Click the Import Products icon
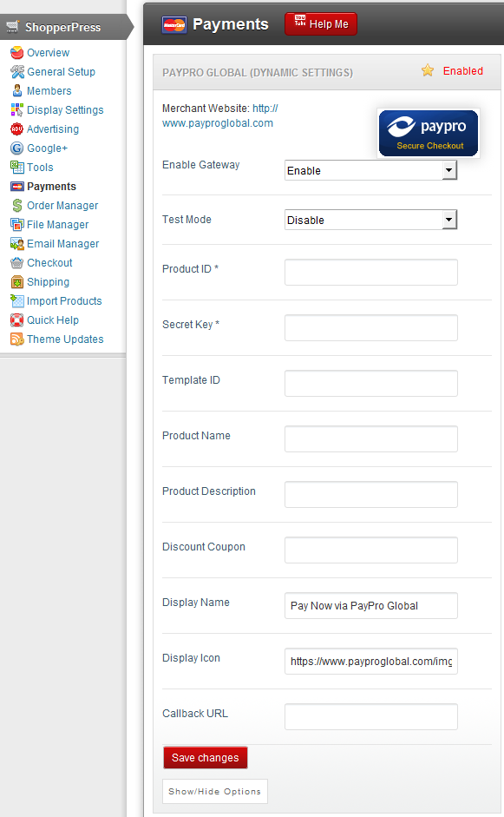Image resolution: width=504 pixels, height=817 pixels. coord(17,301)
